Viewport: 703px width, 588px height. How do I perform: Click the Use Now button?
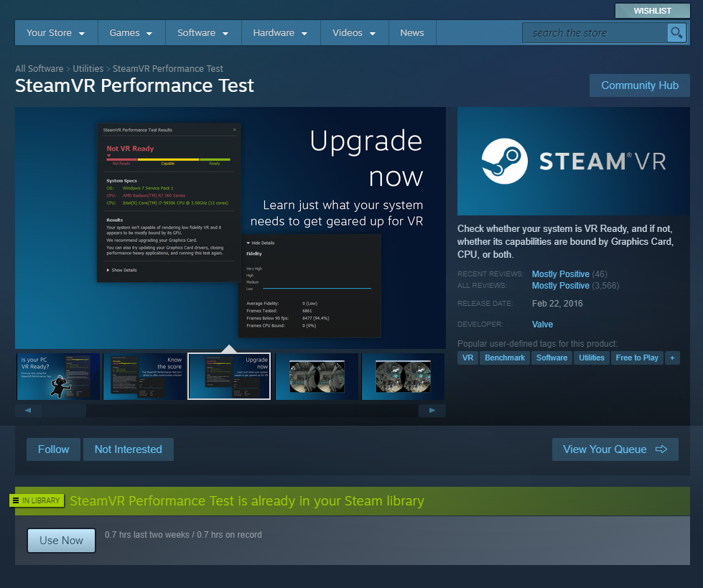pos(62,541)
